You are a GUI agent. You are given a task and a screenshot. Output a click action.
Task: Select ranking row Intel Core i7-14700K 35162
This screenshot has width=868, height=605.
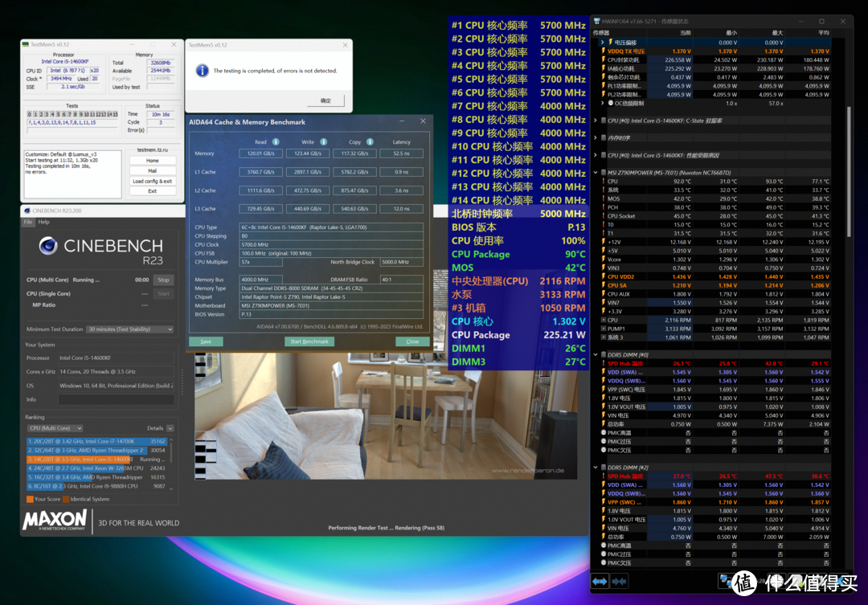97,441
